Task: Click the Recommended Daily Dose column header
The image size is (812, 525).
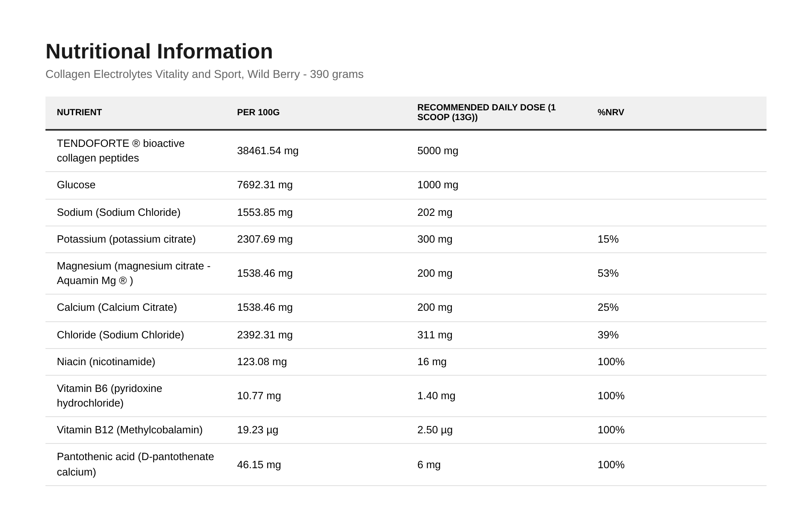Action: [486, 112]
